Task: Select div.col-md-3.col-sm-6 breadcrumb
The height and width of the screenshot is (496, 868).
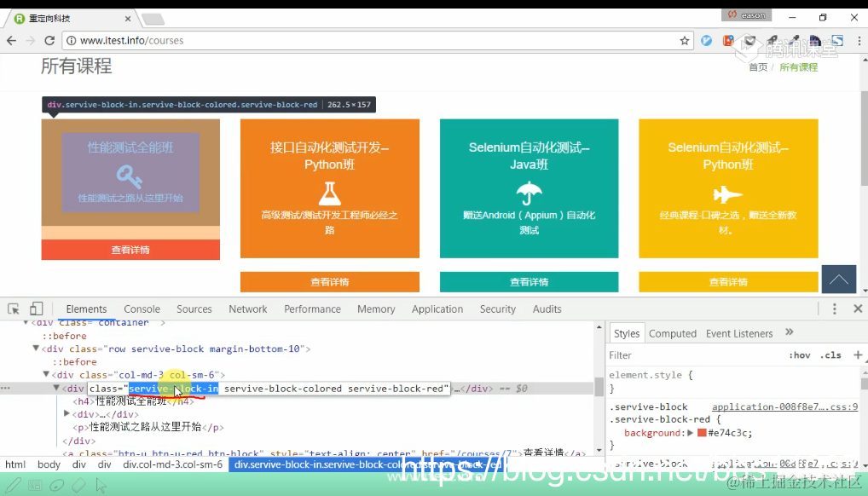Action: (x=173, y=464)
